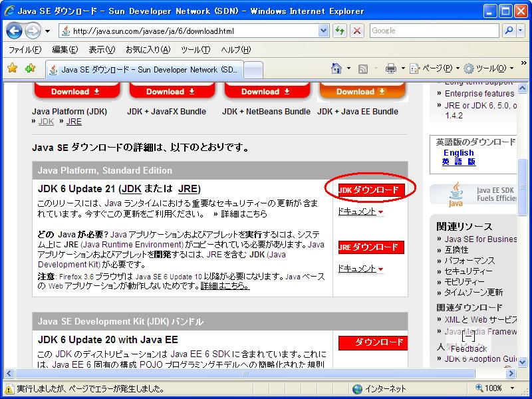Viewport: 532px width, 399px height.
Task: Click Download button for Java Platform (JDK)
Action: pos(77,90)
